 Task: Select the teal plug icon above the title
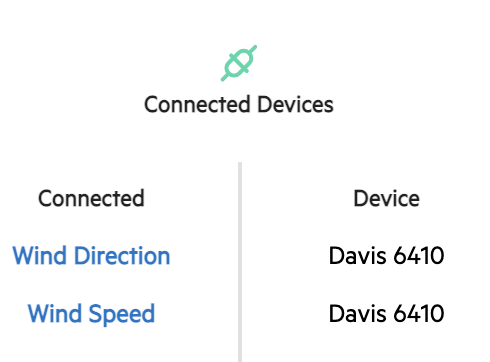(x=239, y=63)
